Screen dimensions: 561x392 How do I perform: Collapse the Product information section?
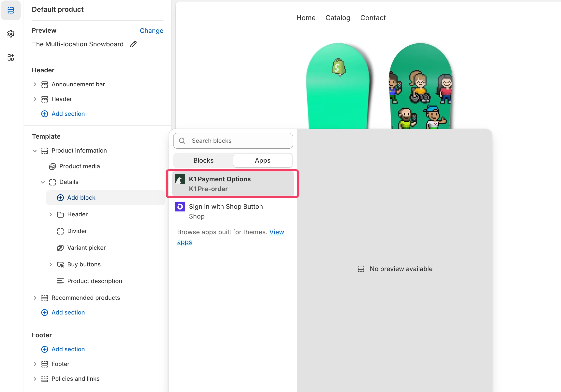(35, 151)
